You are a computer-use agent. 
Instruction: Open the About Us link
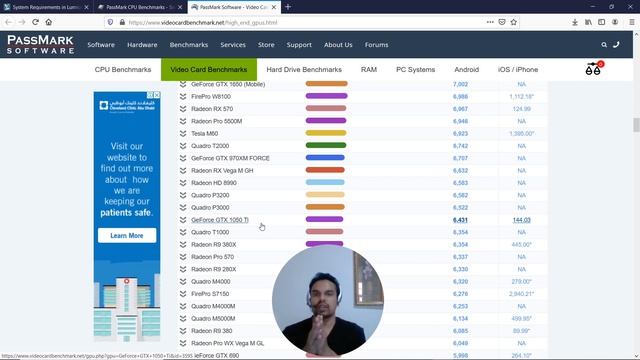[338, 45]
